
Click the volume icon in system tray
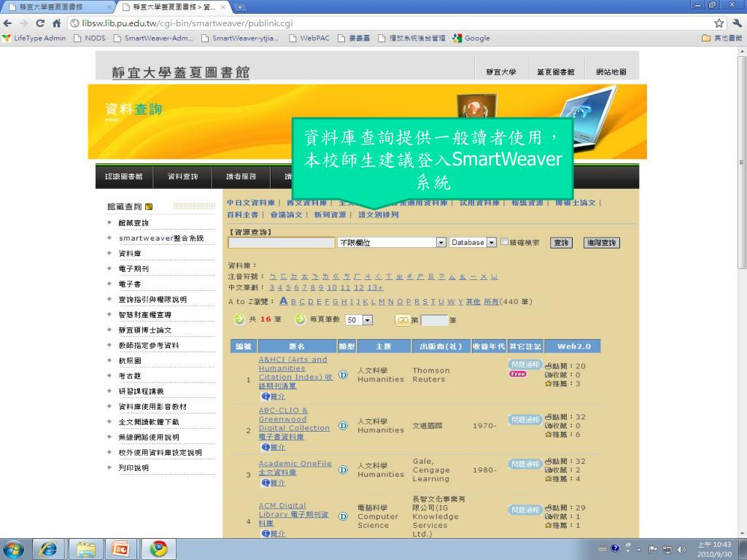click(x=682, y=550)
